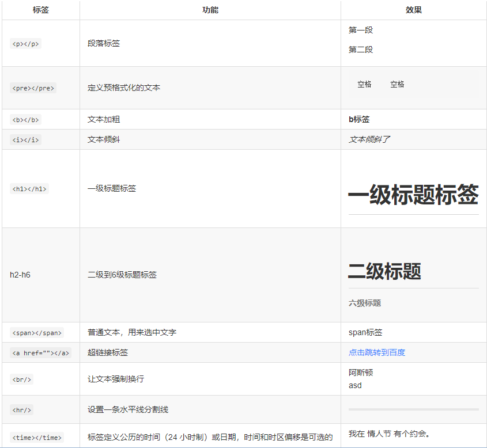Select the <a href=""></a> code tag

coord(41,353)
